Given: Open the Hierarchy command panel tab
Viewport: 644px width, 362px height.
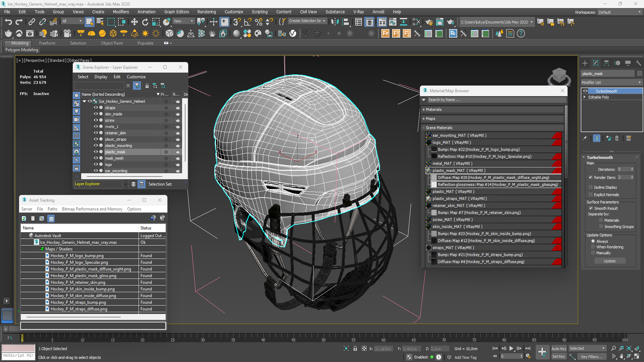Looking at the screenshot, I should [606, 63].
